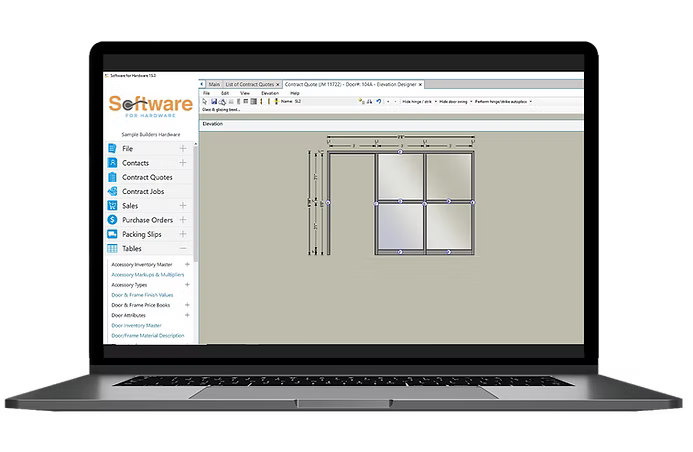
Task: Click the Purchase Orders dollar icon
Action: click(x=112, y=220)
